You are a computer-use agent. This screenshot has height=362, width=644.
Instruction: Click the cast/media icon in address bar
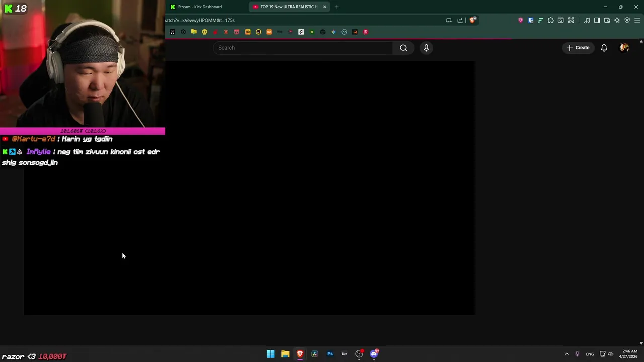point(449,20)
